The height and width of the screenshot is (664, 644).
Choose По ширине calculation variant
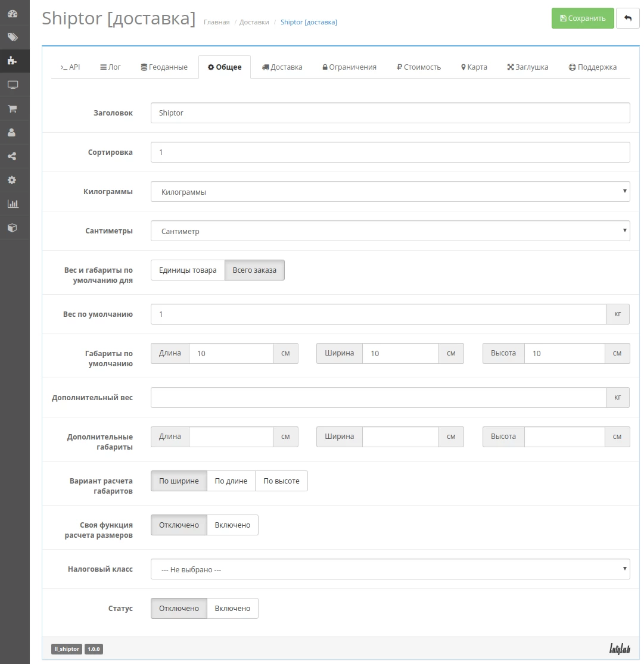tap(179, 481)
